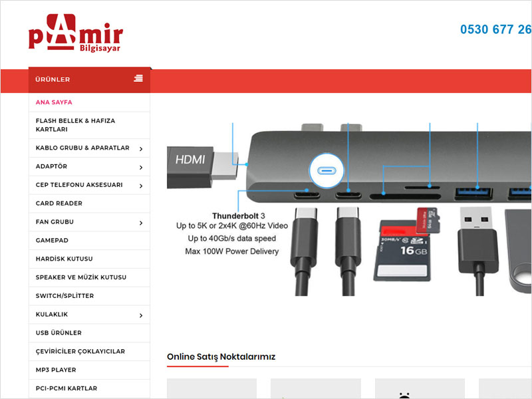Viewport: 532px width, 399px height.
Task: Open CEP TELEFONU AKSESUARI category
Action: click(x=79, y=185)
